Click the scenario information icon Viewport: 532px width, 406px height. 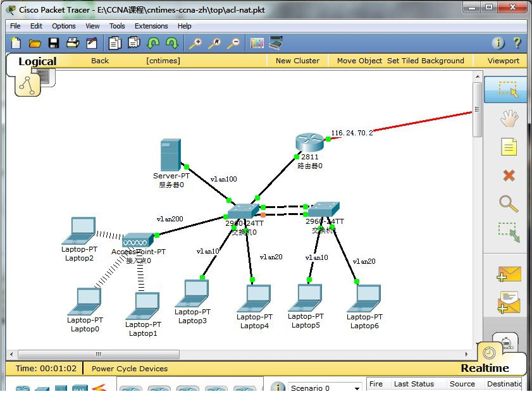[x=278, y=386]
